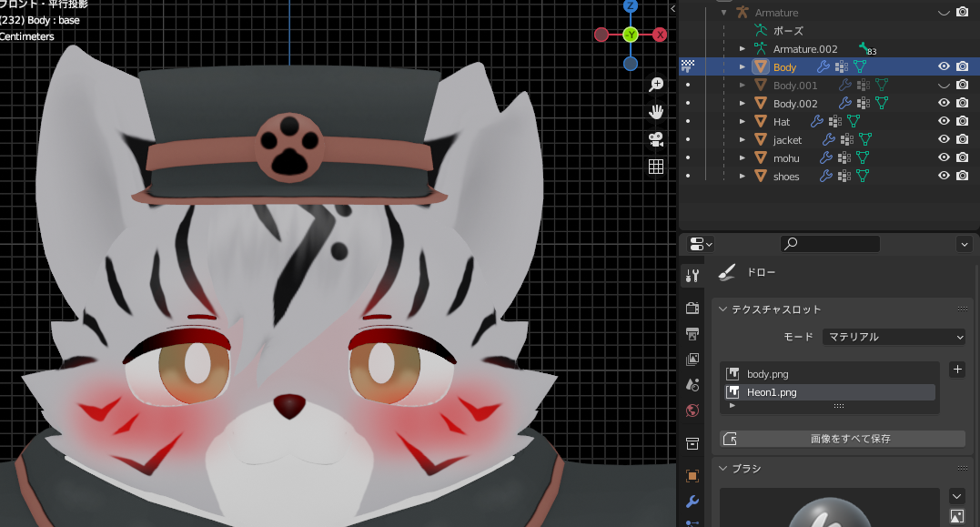Disable shoes object in renders

[963, 177]
